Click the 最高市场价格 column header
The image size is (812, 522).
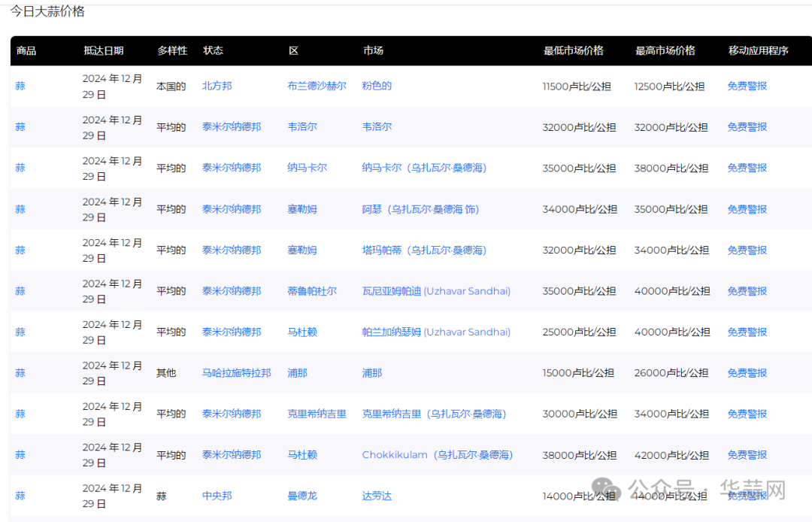pos(665,50)
